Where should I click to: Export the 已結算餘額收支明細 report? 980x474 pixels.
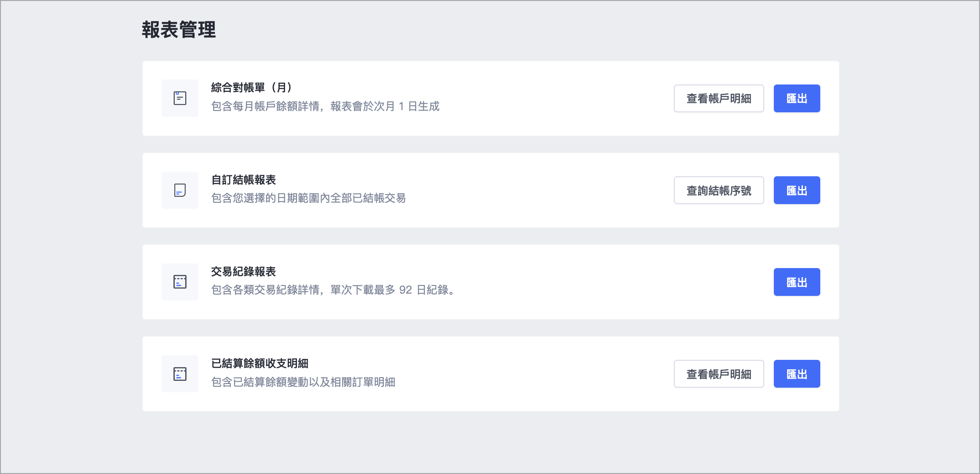point(797,374)
